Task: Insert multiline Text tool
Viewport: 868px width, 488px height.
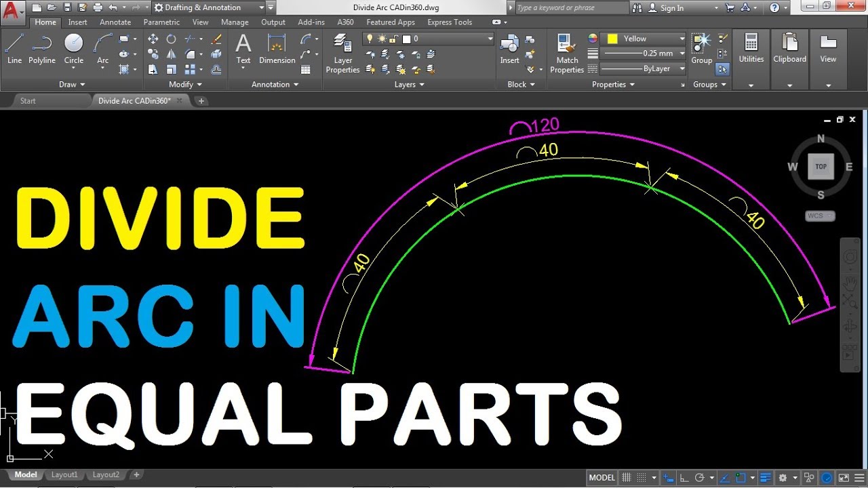Action: click(x=243, y=49)
